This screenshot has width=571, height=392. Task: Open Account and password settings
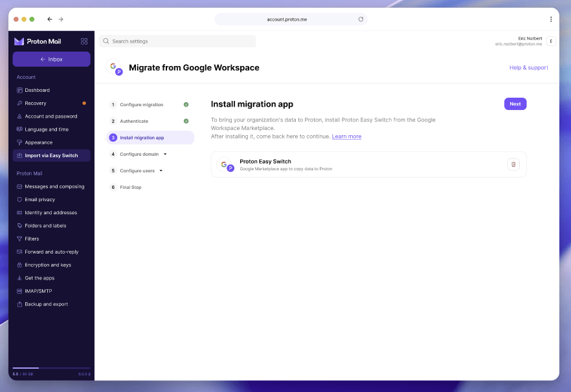pyautogui.click(x=51, y=116)
